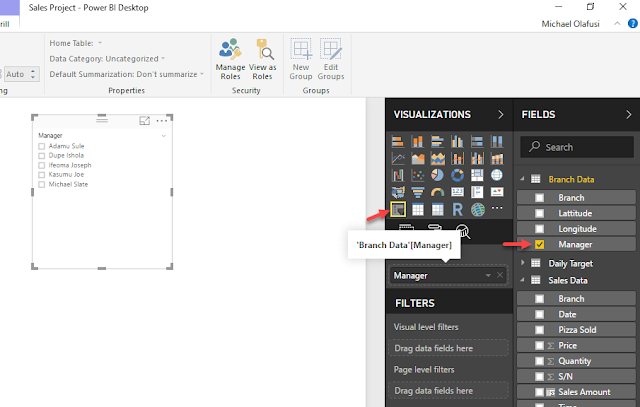Image resolution: width=640 pixels, height=407 pixels.
Task: Select the Clustered bar chart visual
Action: pos(437,142)
